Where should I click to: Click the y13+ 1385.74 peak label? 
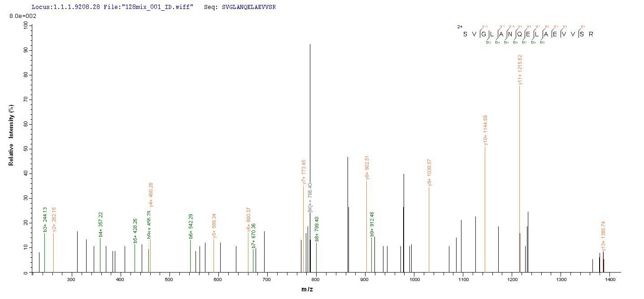tap(603, 236)
